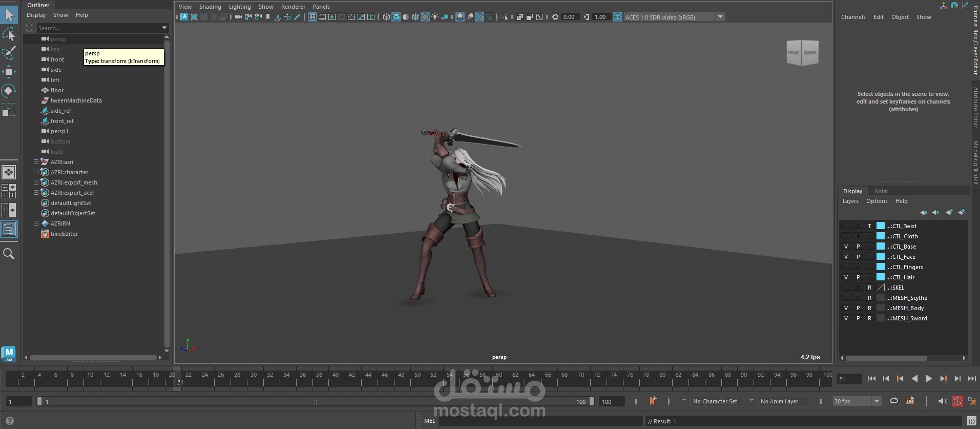Toggle R display type of MESH_Sword layer

pos(869,318)
